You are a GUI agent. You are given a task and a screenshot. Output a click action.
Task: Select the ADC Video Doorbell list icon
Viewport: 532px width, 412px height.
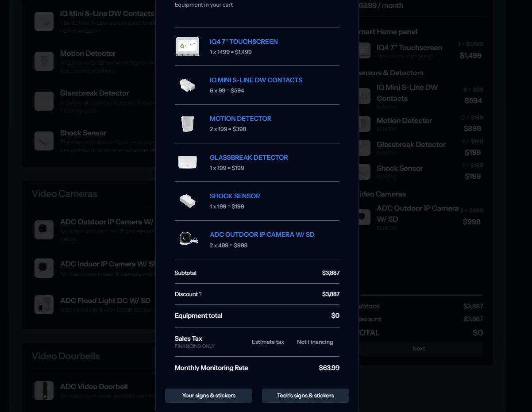[x=44, y=391]
